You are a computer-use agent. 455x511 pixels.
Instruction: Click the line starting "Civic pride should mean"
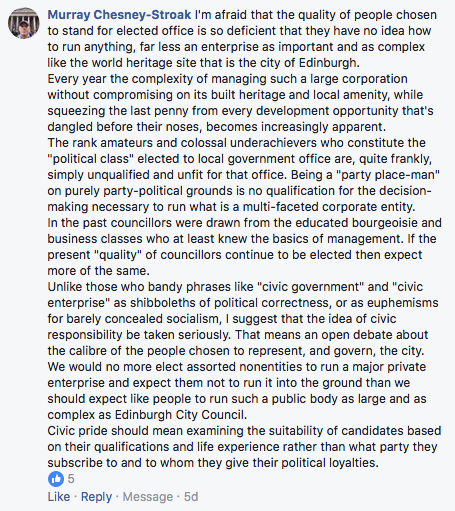tap(244, 431)
